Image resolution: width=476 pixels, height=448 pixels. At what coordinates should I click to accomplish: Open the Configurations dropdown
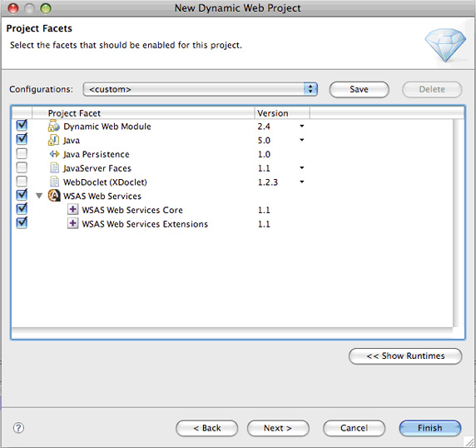point(201,89)
